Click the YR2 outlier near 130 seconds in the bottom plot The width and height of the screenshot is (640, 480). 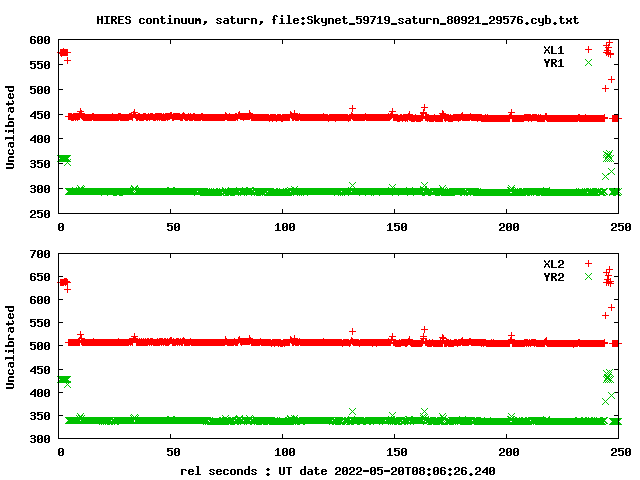point(352,411)
